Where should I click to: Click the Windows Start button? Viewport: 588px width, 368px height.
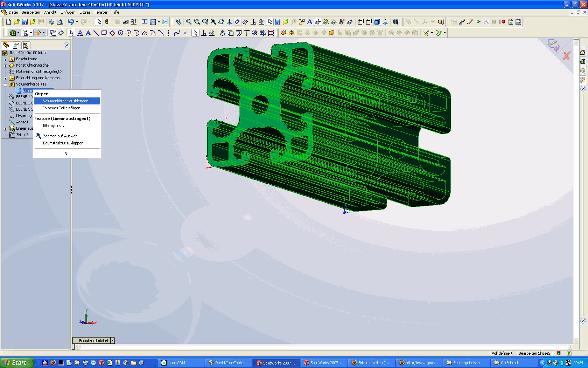(x=17, y=363)
